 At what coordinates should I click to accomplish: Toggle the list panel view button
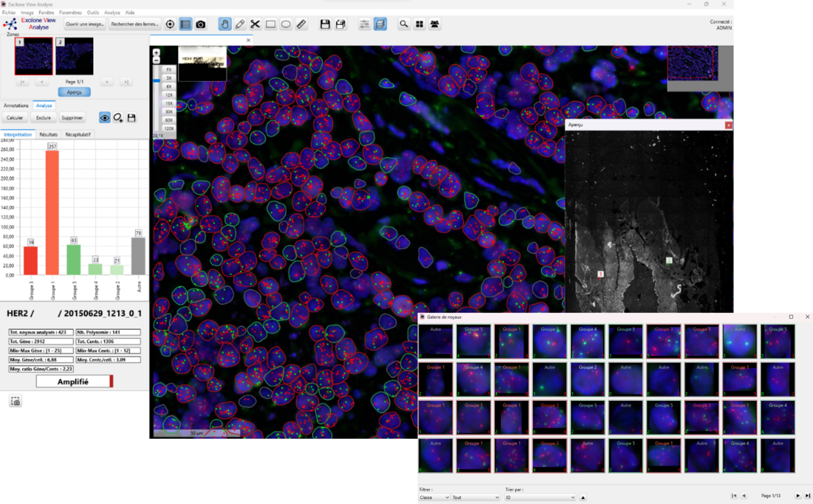(x=185, y=24)
